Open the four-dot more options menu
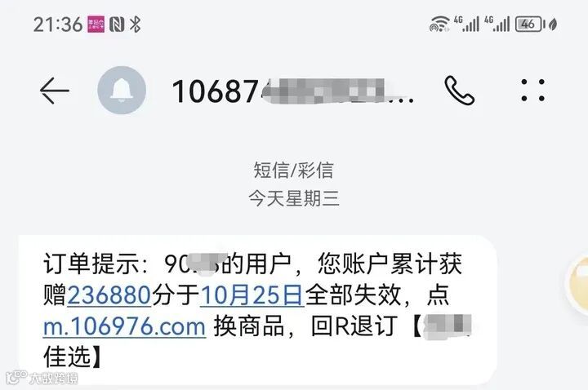Viewport: 588px width, 390px height. (532, 91)
